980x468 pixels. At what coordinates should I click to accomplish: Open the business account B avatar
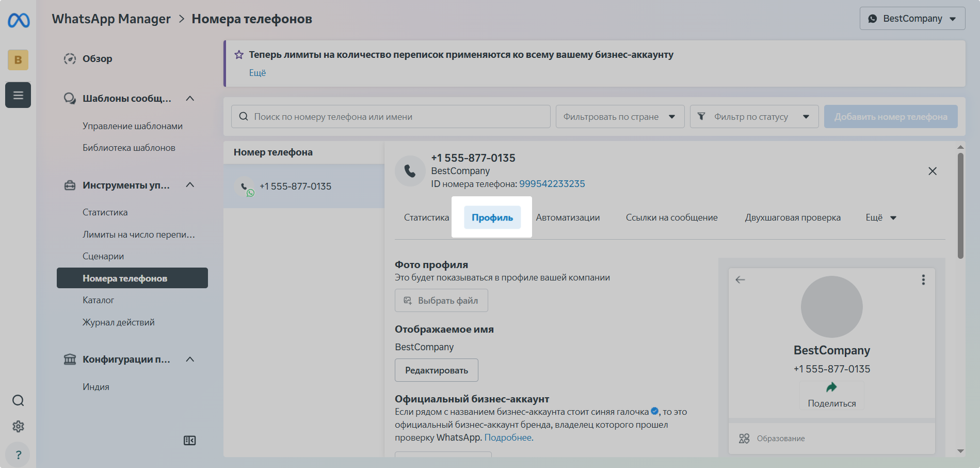tap(18, 60)
